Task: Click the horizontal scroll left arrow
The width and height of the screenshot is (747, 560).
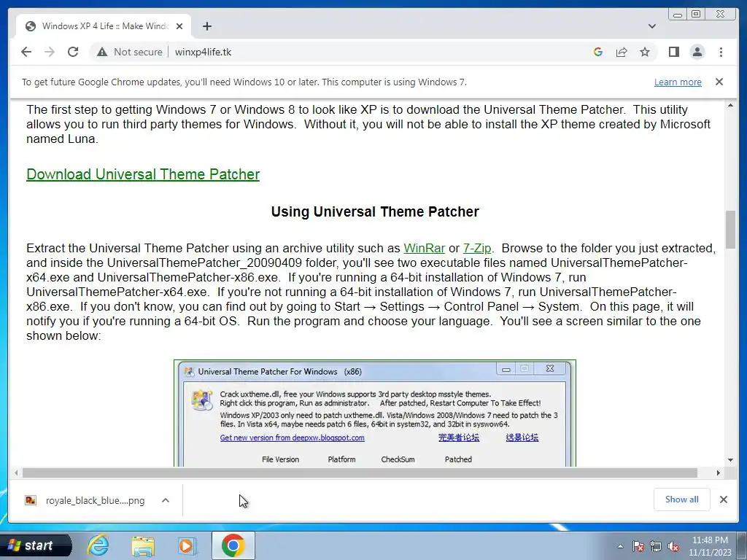Action: point(16,472)
